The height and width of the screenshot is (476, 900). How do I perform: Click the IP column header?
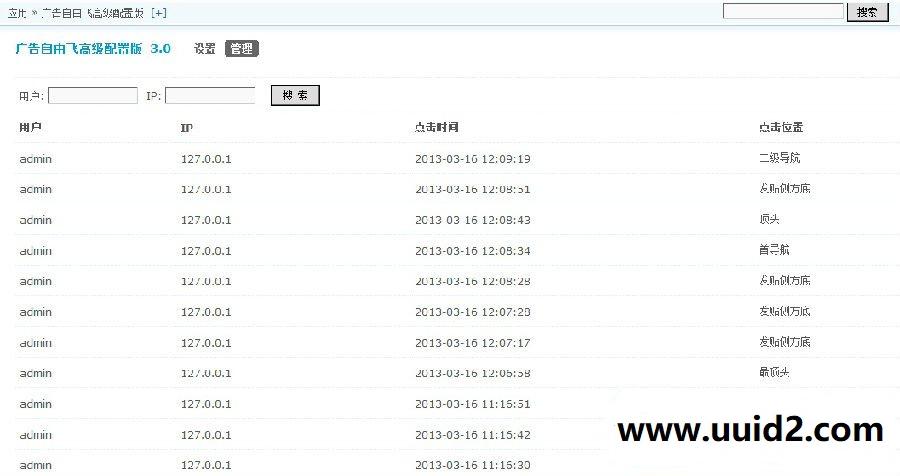[x=186, y=128]
